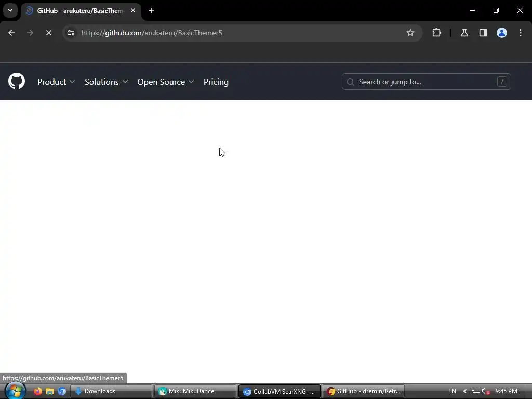Click the slash shortcut key hint
Viewport: 532px width, 399px height.
[x=502, y=82]
